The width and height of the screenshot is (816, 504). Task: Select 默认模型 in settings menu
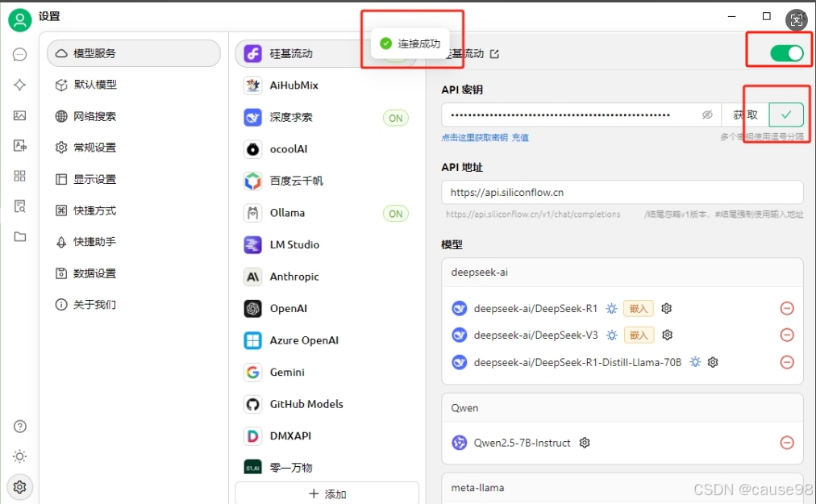(x=134, y=85)
